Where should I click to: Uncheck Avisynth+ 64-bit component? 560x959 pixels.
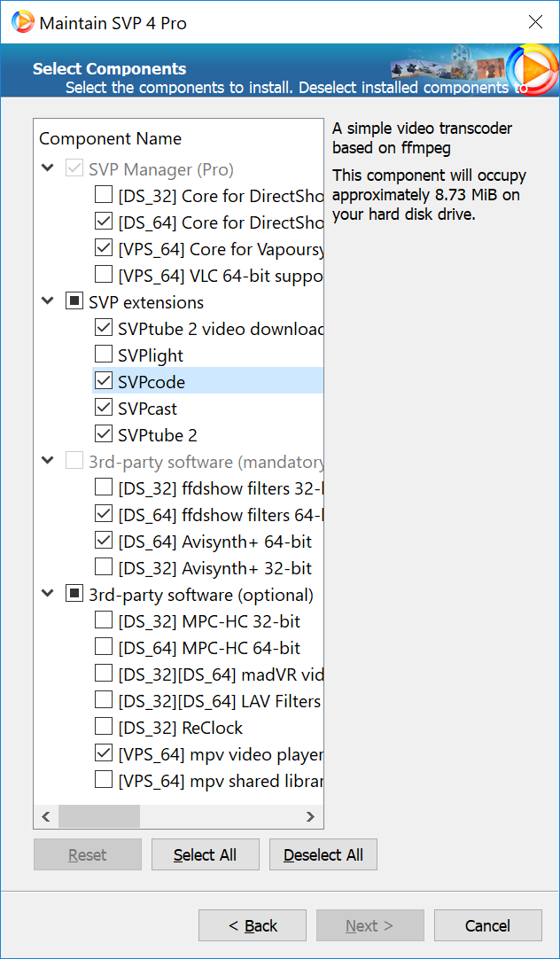(104, 542)
